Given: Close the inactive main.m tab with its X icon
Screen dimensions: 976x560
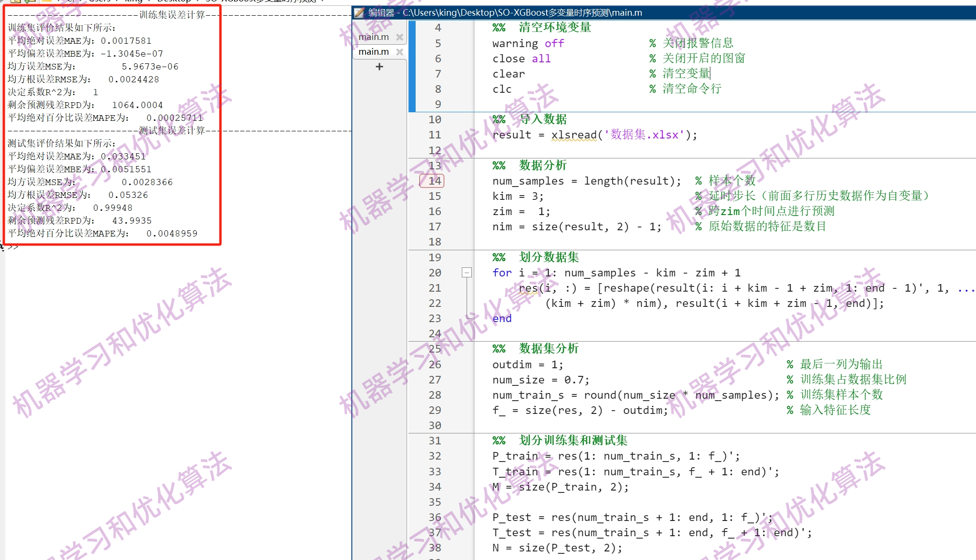Looking at the screenshot, I should 400,37.
